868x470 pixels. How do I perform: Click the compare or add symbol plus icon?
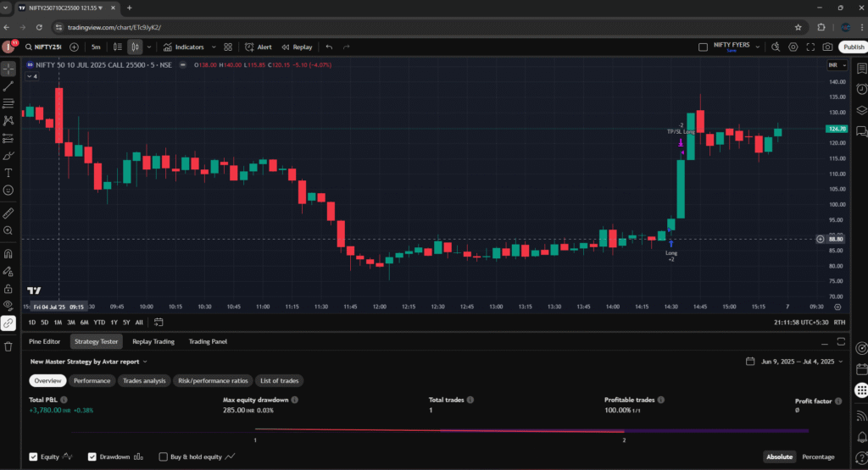click(75, 47)
